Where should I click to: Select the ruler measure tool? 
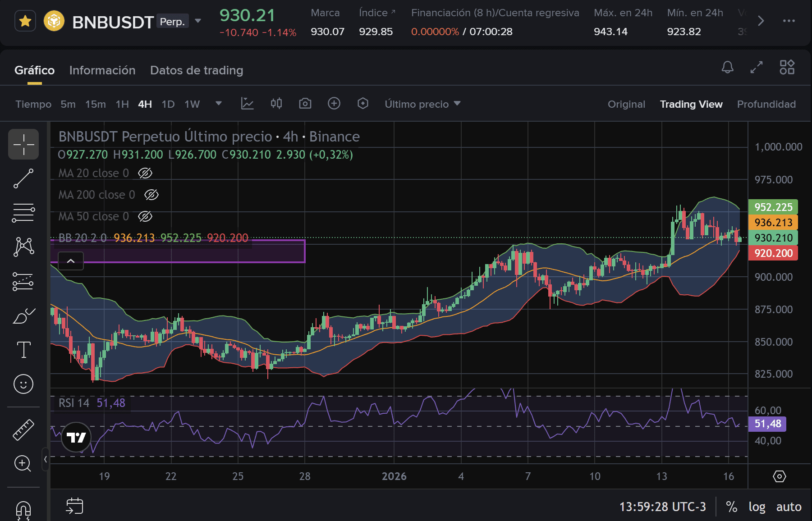click(23, 430)
